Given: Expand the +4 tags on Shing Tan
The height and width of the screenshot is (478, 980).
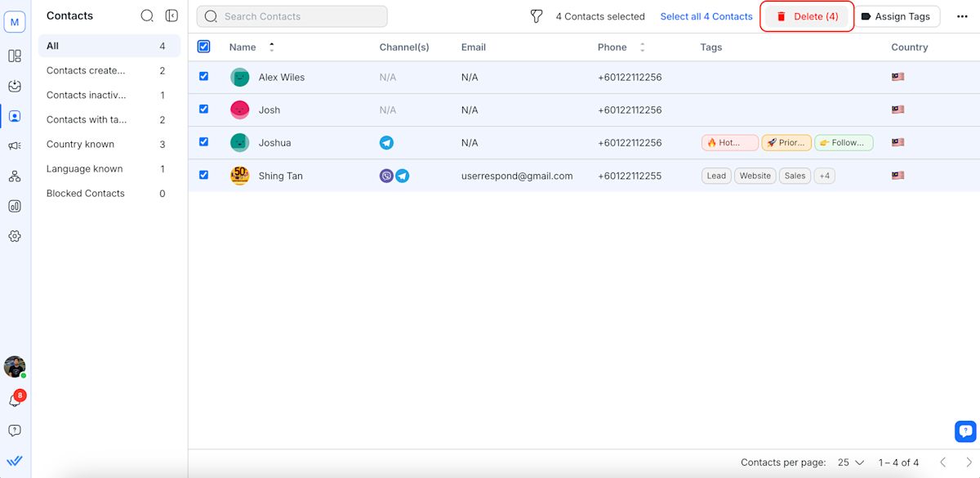Looking at the screenshot, I should pos(824,176).
